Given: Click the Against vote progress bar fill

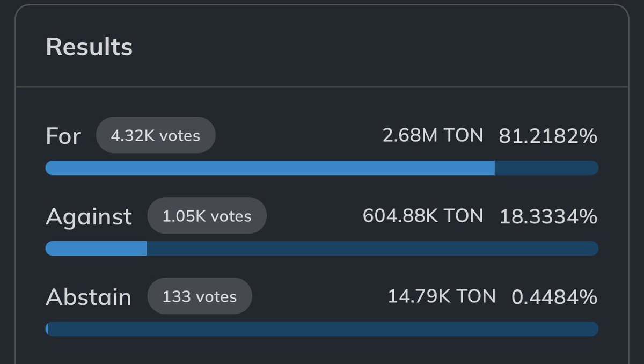Looking at the screenshot, I should tap(96, 248).
